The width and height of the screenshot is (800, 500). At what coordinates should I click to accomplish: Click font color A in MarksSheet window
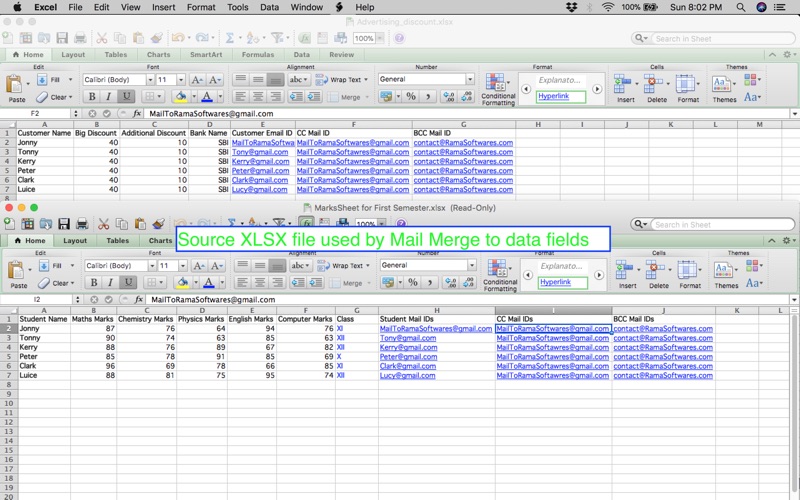tap(209, 282)
